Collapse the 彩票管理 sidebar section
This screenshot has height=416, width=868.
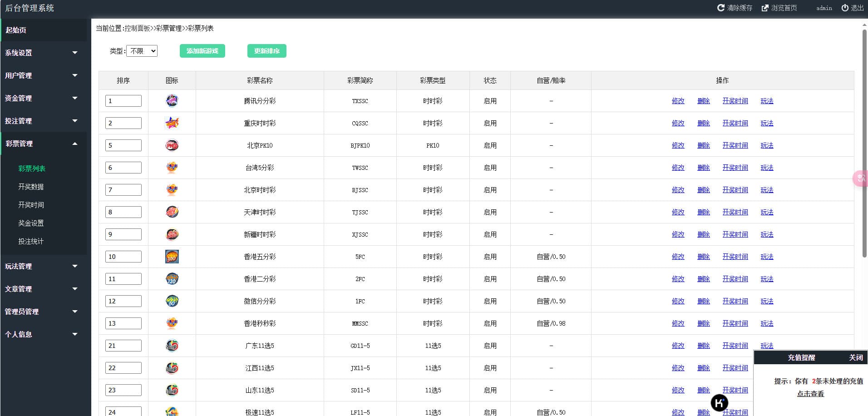(41, 144)
